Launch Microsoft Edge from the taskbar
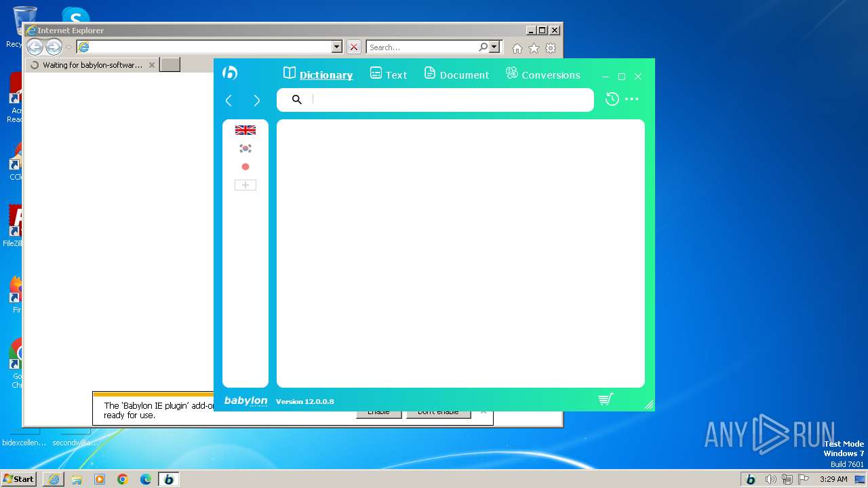The height and width of the screenshot is (488, 868). (x=146, y=479)
